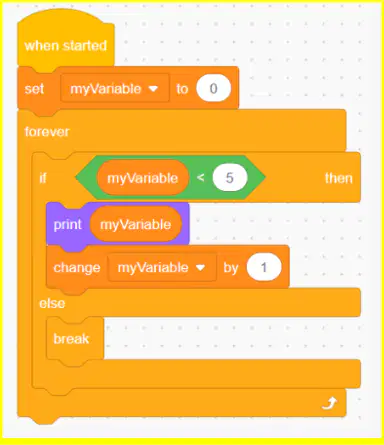Select the forever loop block
Viewport: 384px width, 445px height.
click(x=182, y=131)
